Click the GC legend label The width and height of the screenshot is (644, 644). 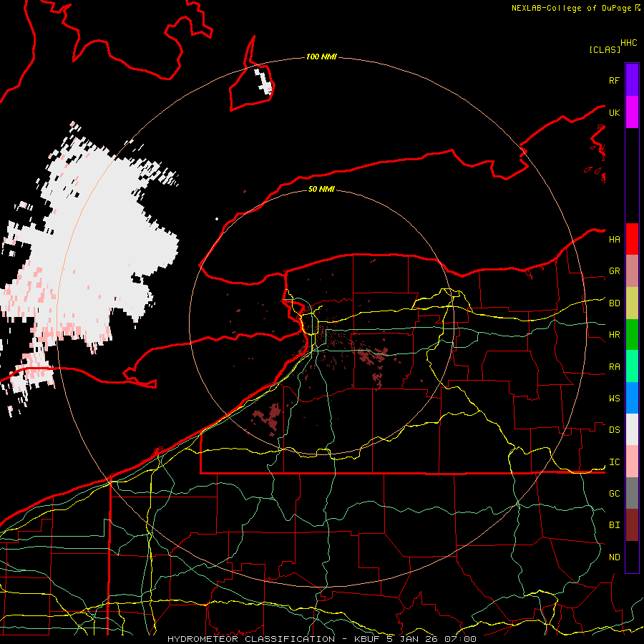614,494
